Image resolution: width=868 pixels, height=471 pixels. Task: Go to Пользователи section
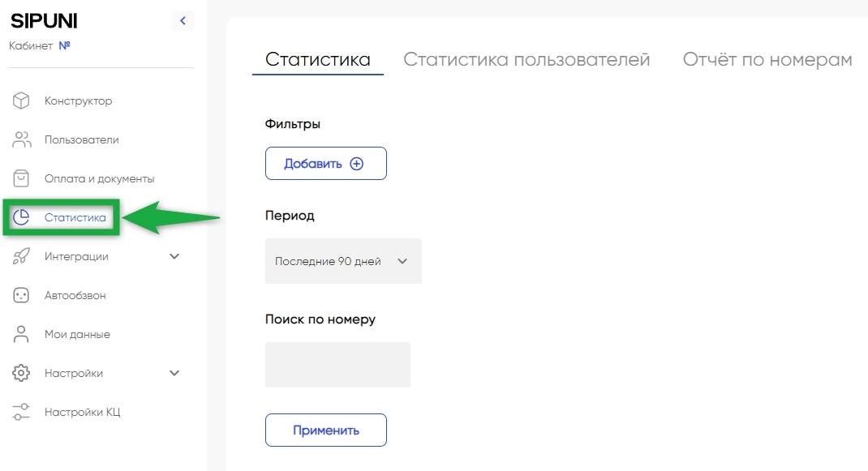pos(81,139)
